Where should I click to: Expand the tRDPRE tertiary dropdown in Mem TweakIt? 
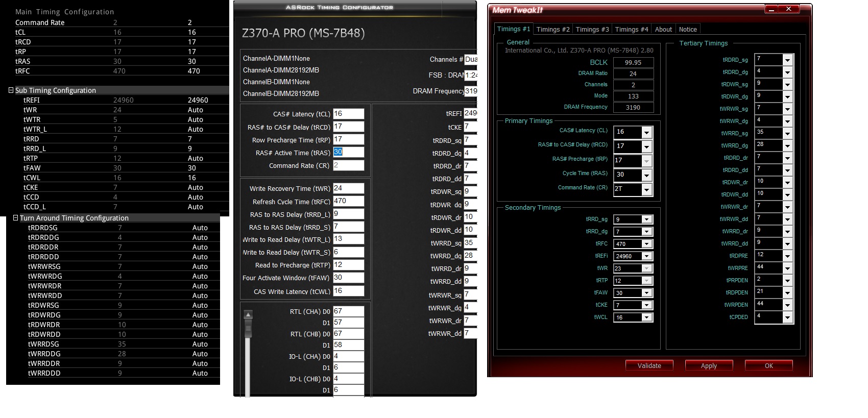787,256
